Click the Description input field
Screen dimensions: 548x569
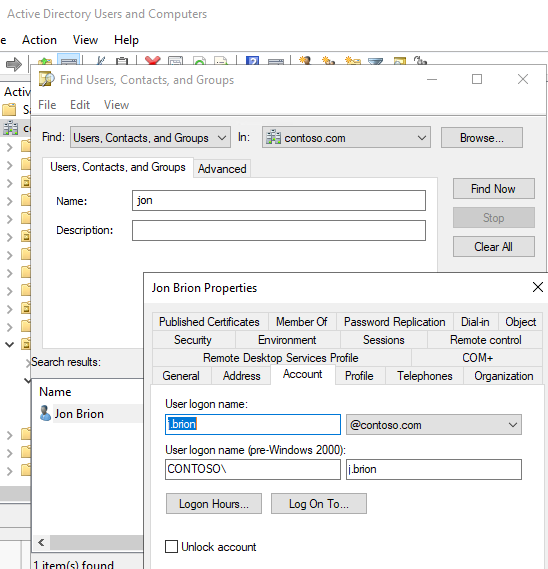tap(279, 230)
